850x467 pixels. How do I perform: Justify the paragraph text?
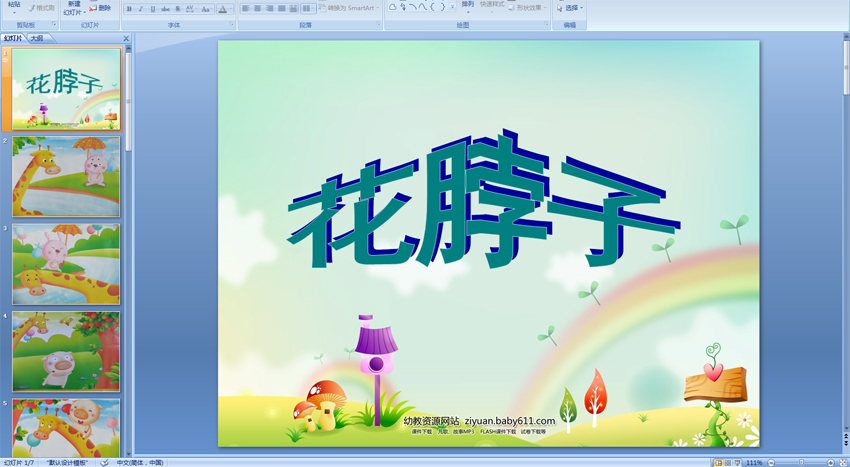point(281,9)
